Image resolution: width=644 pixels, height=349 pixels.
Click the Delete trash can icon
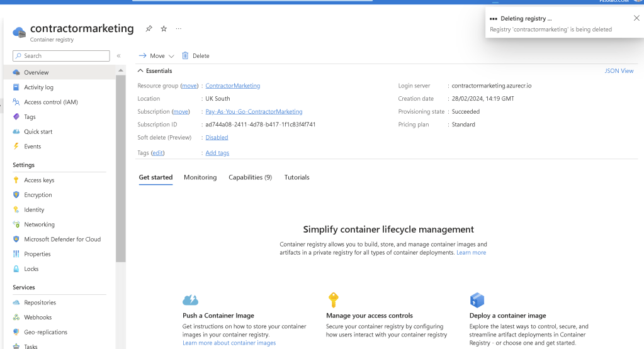[185, 55]
